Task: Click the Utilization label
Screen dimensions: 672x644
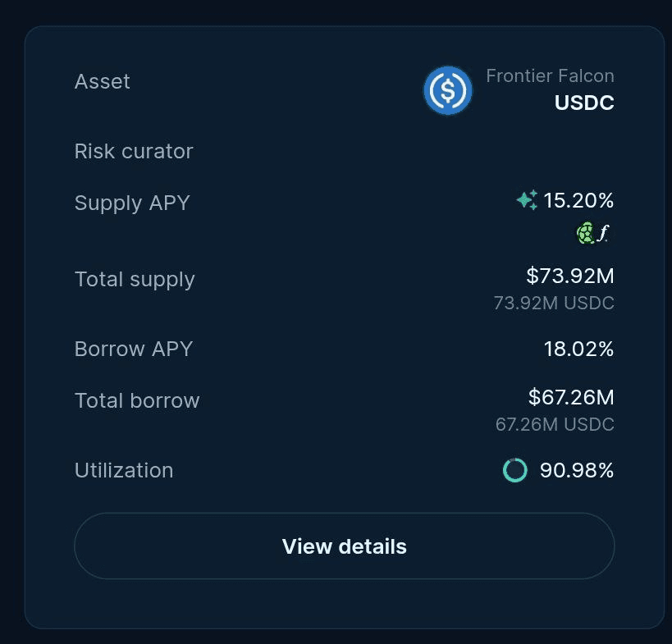Action: click(124, 470)
